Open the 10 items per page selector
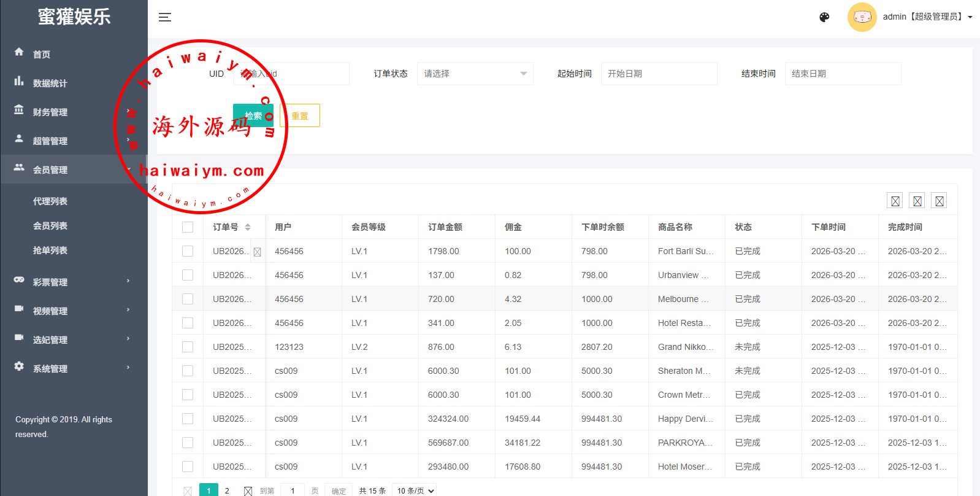Image resolution: width=980 pixels, height=496 pixels. [x=415, y=490]
